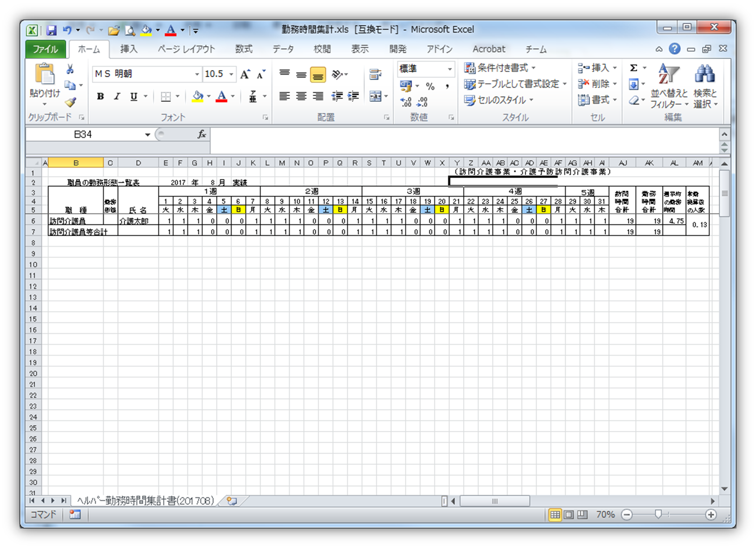Toggle Italic formatting
The width and height of the screenshot is (756, 548).
point(117,97)
